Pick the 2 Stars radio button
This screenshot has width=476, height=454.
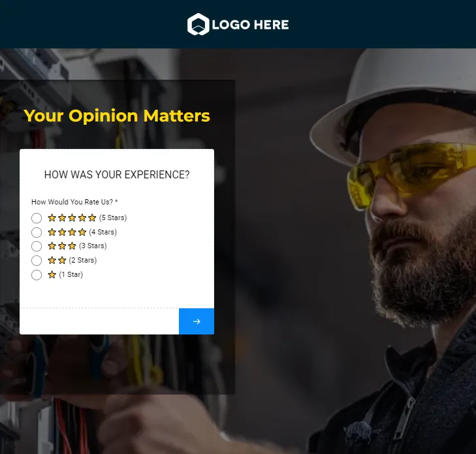pos(37,261)
